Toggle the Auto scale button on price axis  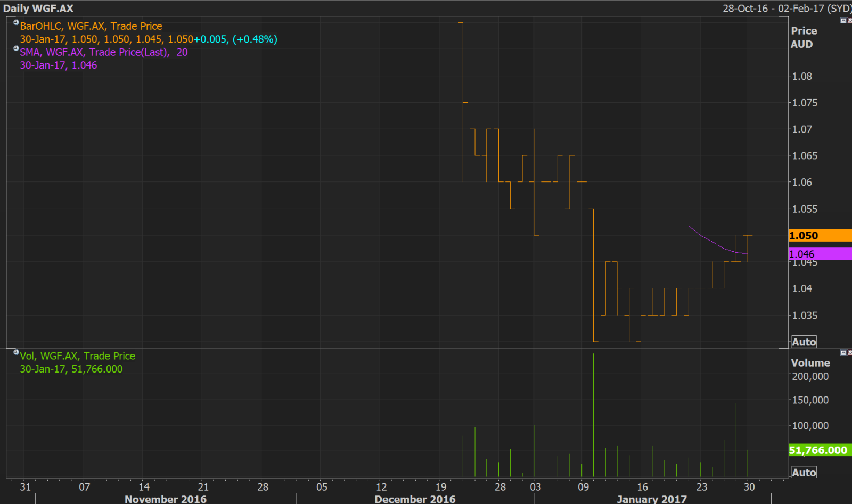pyautogui.click(x=804, y=342)
